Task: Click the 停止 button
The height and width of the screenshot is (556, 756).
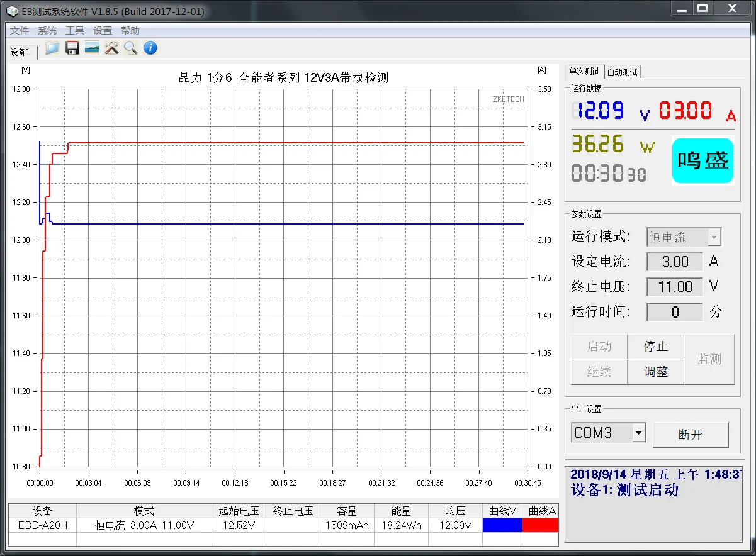Action: [x=656, y=347]
